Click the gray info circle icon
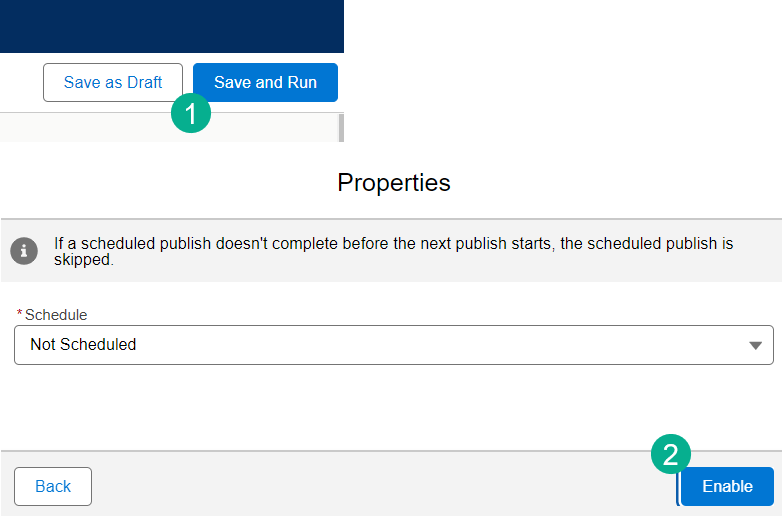 (24, 250)
